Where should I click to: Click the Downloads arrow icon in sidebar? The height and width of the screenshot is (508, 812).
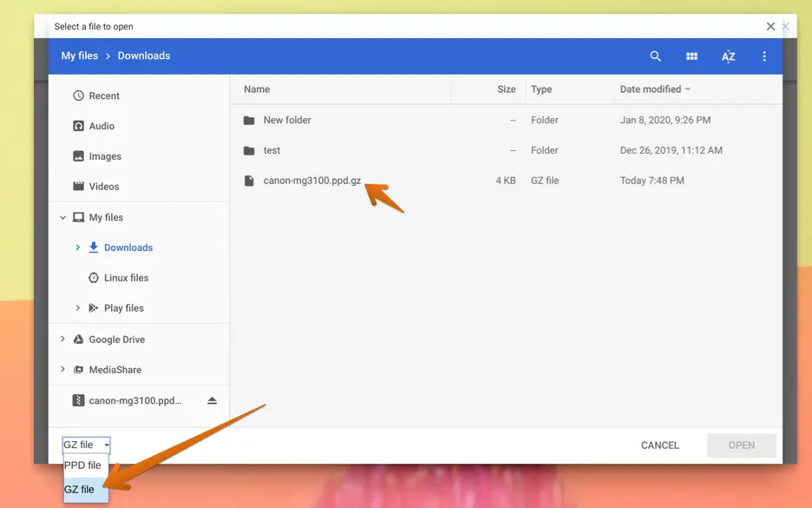pyautogui.click(x=93, y=247)
